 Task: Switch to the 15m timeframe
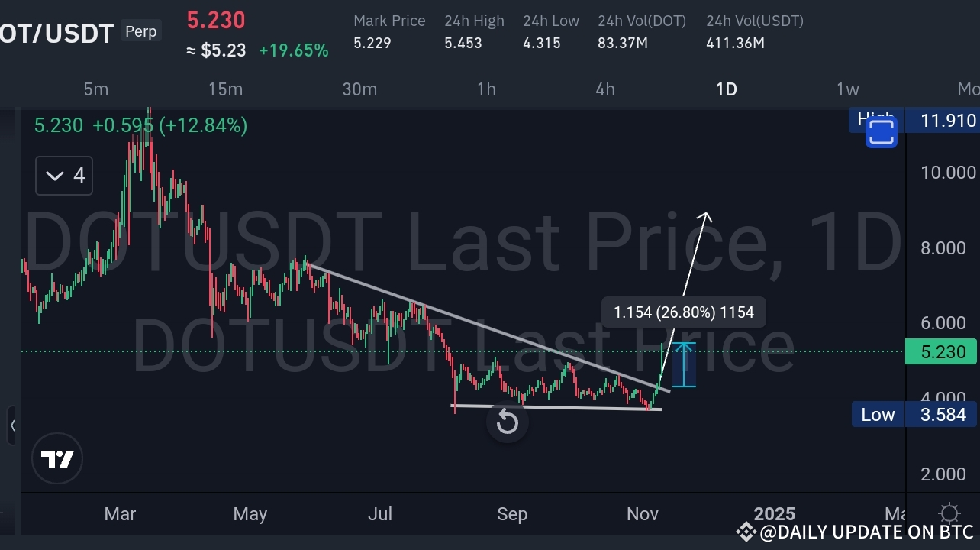tap(225, 89)
